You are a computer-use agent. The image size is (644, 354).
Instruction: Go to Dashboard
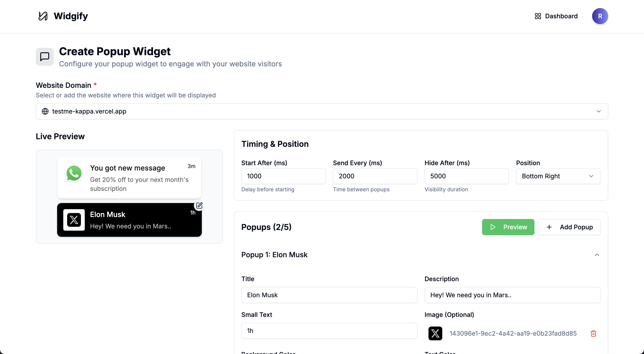(556, 16)
